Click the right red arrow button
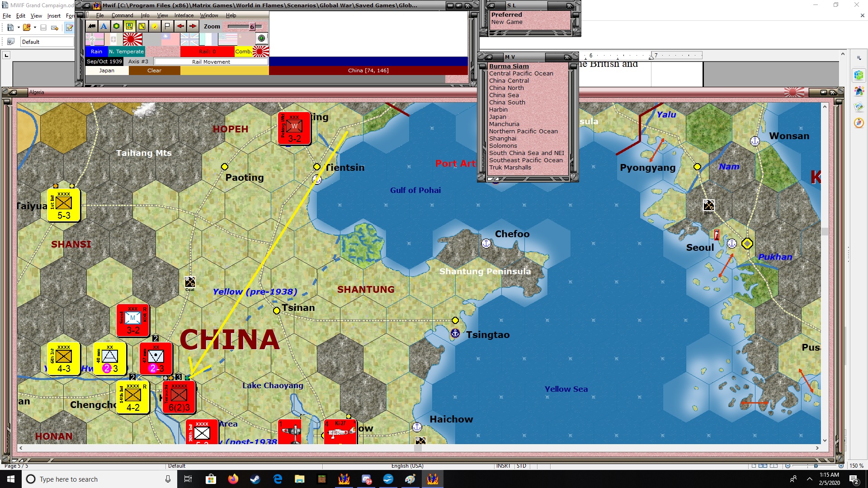Viewport: 868px width, 488px height. click(x=193, y=26)
